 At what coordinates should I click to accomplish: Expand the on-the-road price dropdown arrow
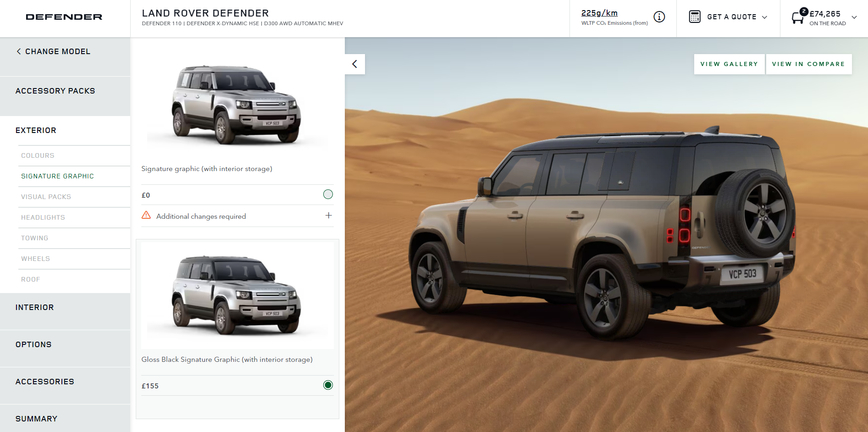click(x=854, y=17)
